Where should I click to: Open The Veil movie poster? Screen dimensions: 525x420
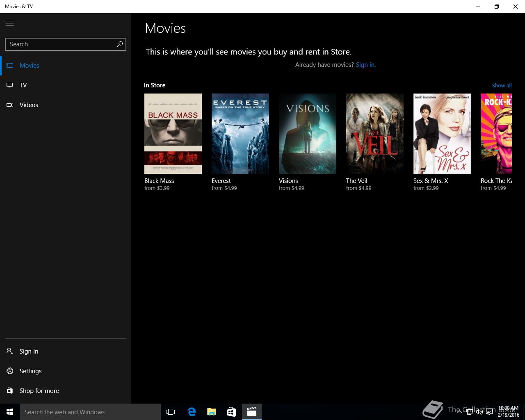[x=375, y=134]
